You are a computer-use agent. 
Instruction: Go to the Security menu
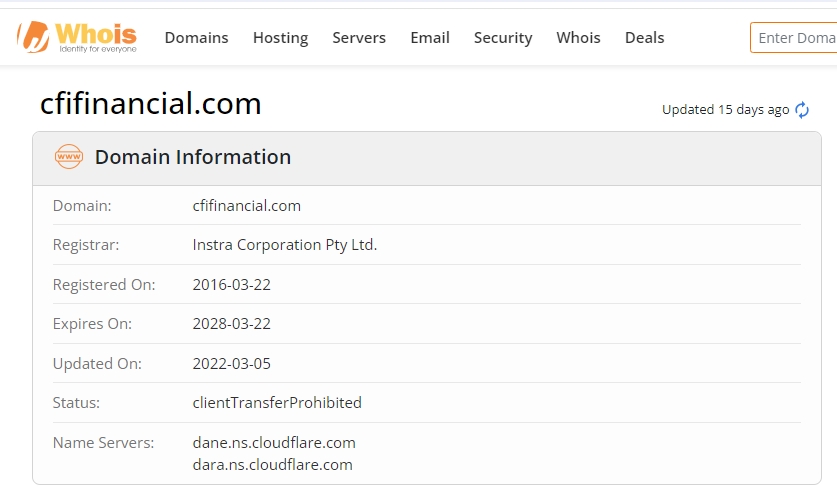click(503, 38)
